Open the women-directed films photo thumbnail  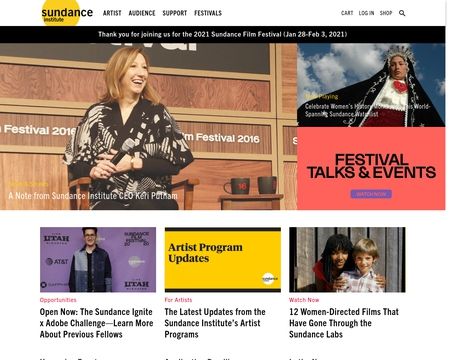347,260
